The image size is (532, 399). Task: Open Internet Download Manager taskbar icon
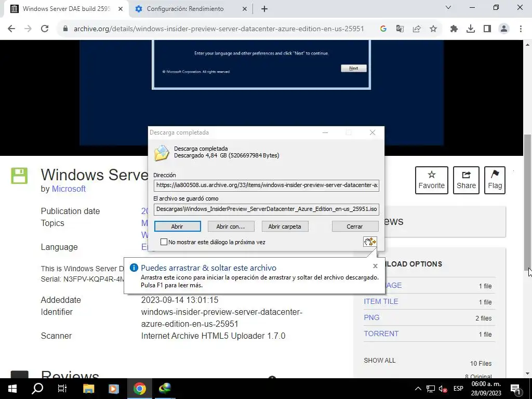(165, 389)
